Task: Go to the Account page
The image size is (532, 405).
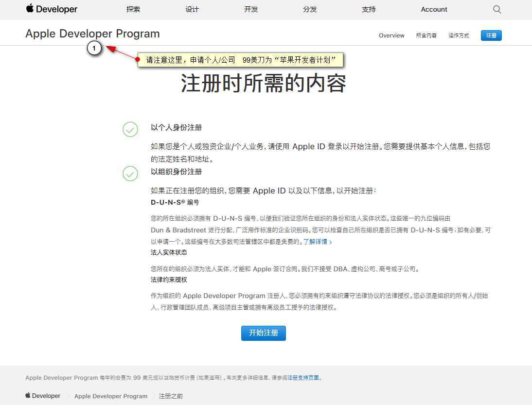Action: click(434, 10)
